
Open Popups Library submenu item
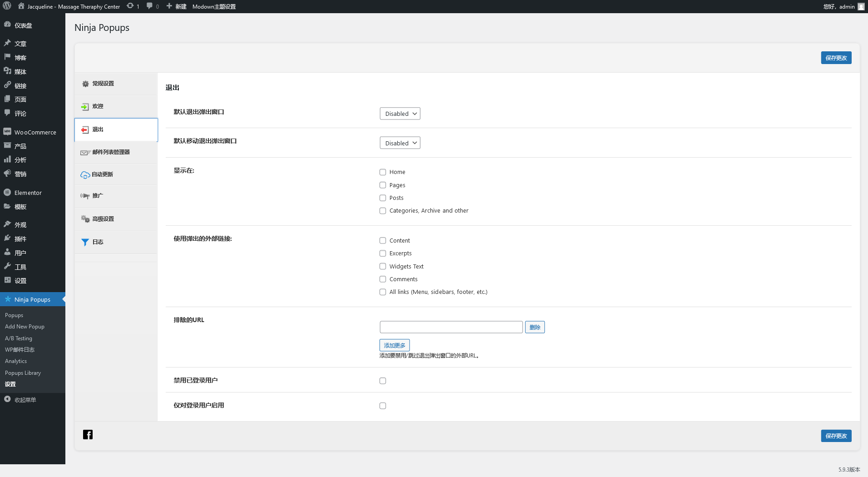[x=23, y=373]
